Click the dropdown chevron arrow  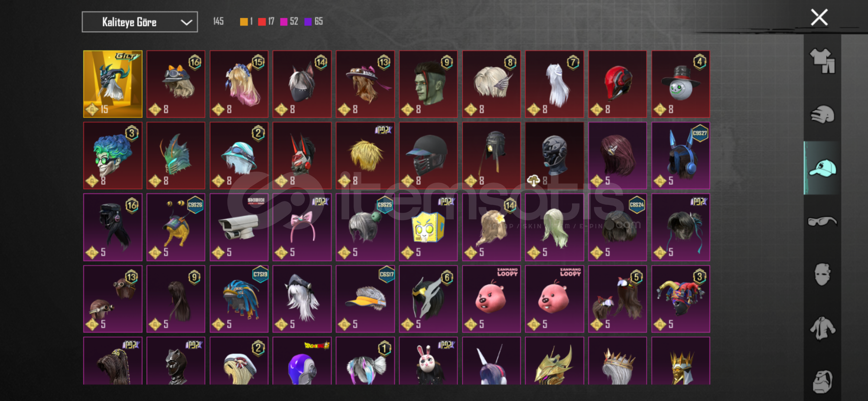(x=186, y=22)
